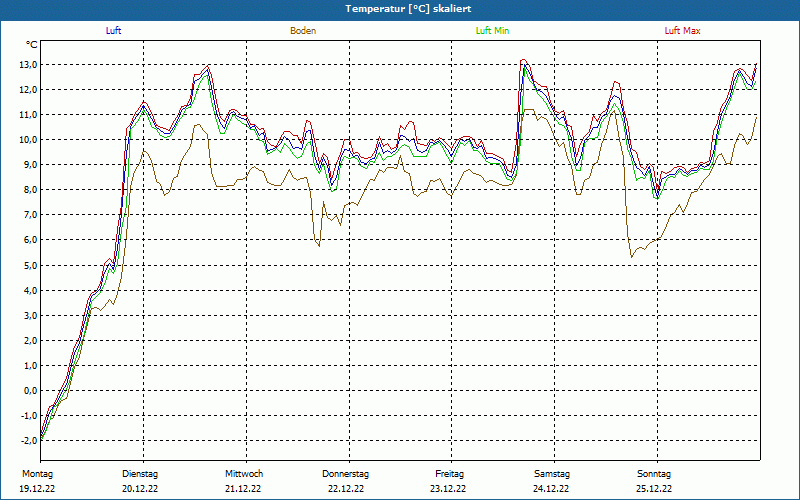
Task: Click the 6,0 y-axis value
Action: pos(30,240)
